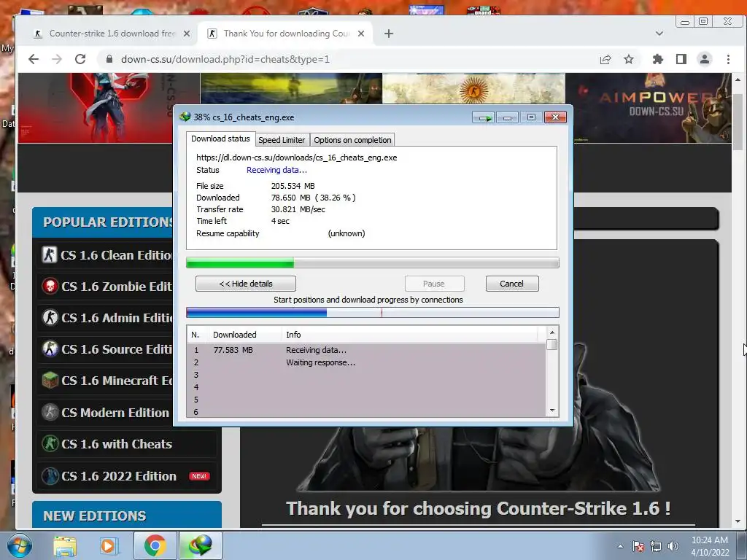Screen dimensions: 747x560
Task: Open CS 1.6 Minecraft Edition link
Action: click(117, 381)
